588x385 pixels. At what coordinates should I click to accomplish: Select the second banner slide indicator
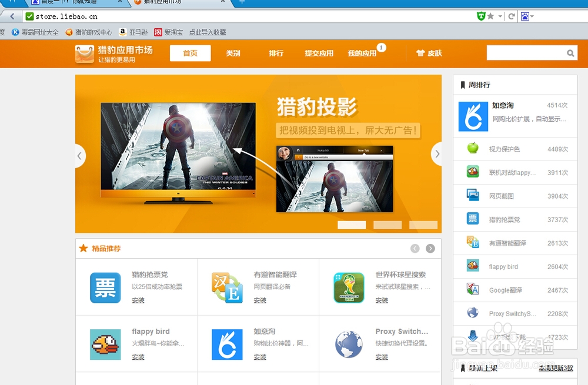[x=387, y=225]
